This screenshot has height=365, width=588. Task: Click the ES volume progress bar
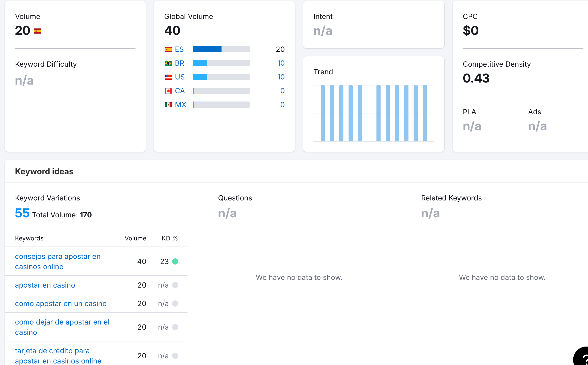coord(221,49)
